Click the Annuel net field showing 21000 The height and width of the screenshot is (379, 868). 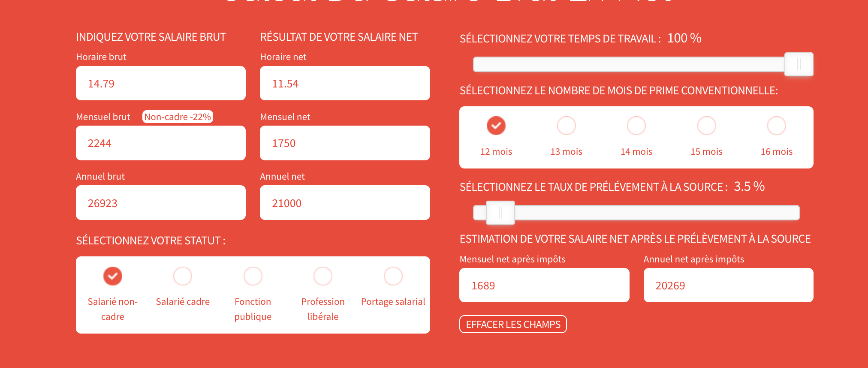[345, 202]
